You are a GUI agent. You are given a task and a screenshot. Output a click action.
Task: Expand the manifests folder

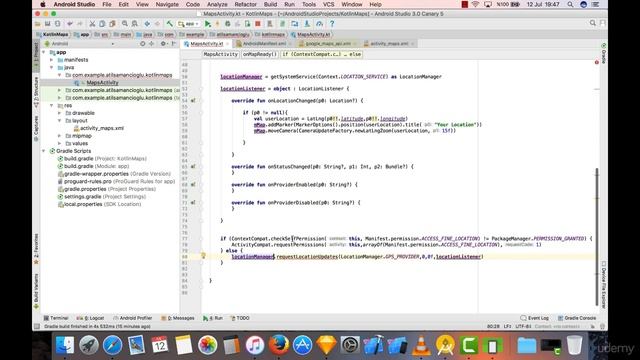[x=51, y=60]
